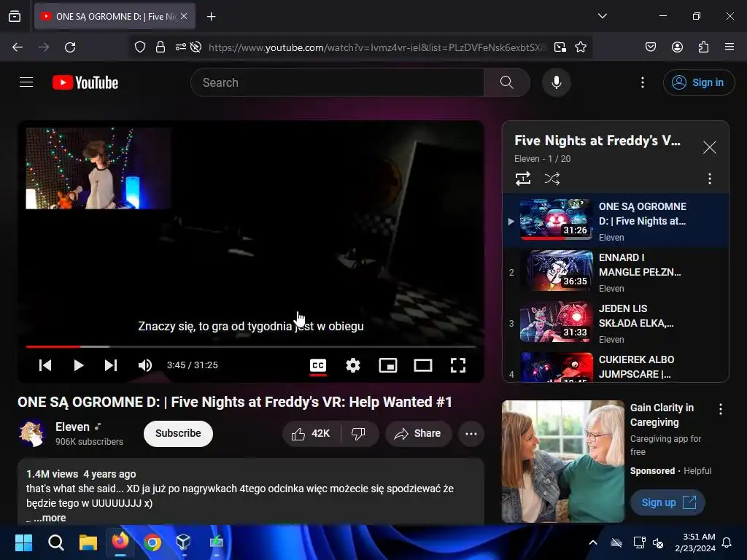
Task: Close the playlist panel
Action: 710,147
